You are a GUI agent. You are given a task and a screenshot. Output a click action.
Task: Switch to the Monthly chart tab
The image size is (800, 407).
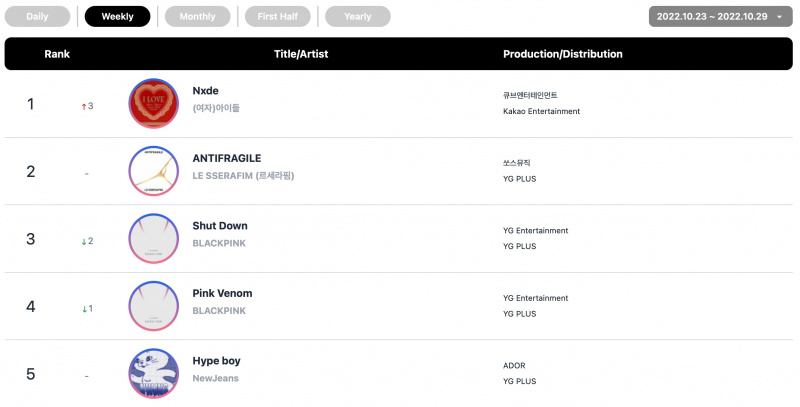pos(197,16)
